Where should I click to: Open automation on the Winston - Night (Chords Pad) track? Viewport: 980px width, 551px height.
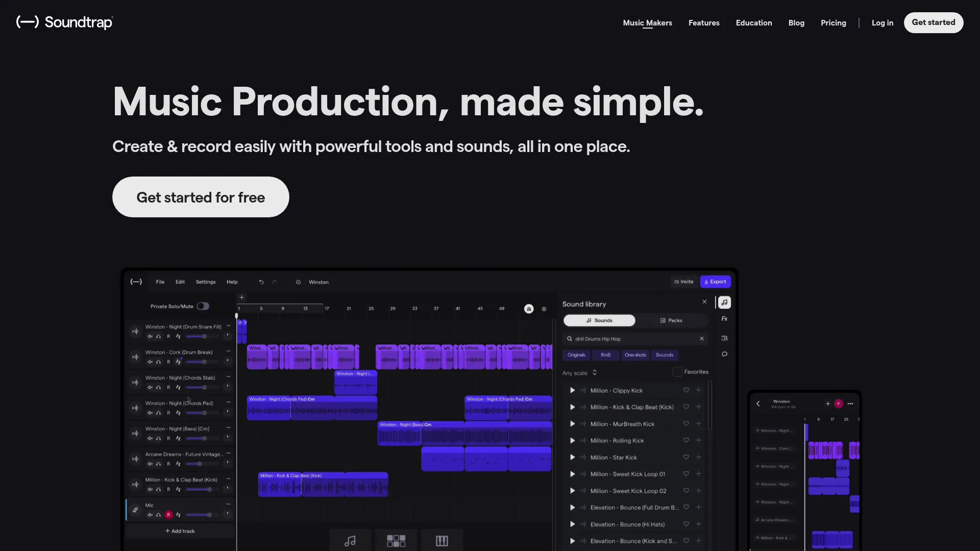(x=178, y=413)
